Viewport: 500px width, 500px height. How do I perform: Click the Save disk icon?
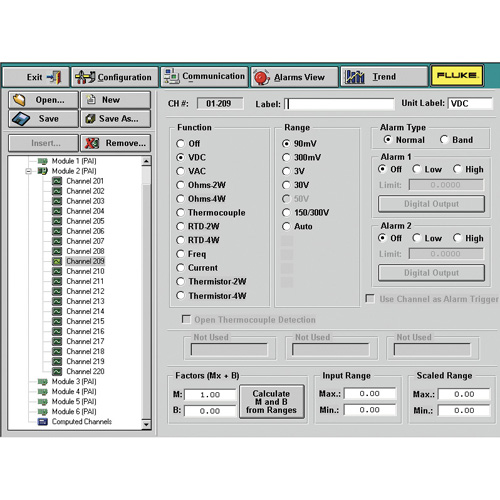(21, 119)
